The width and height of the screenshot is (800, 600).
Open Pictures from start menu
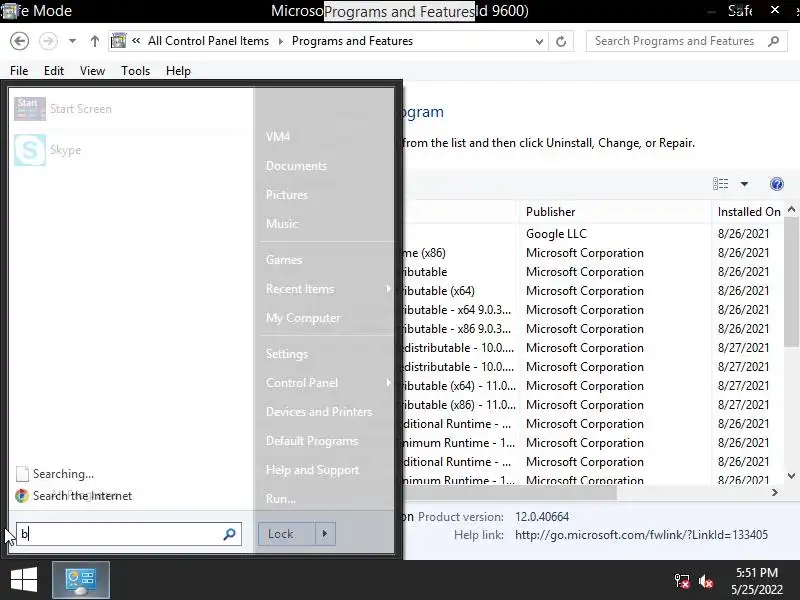click(x=286, y=195)
